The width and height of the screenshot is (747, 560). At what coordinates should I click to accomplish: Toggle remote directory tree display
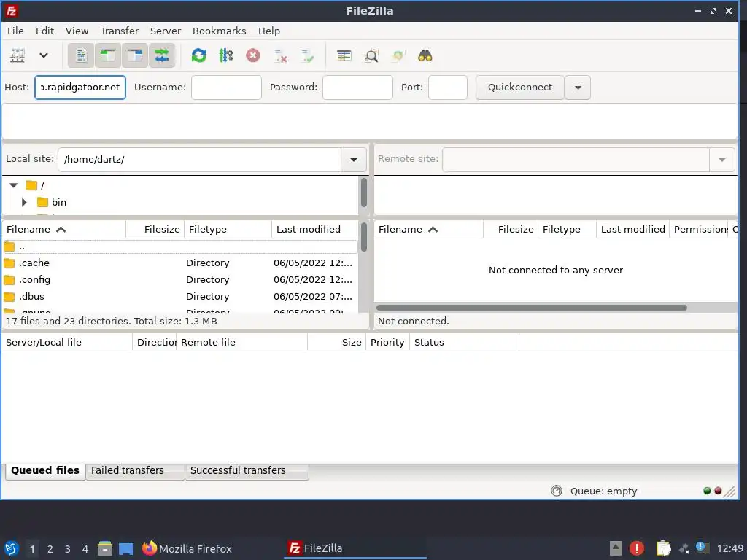pyautogui.click(x=135, y=55)
